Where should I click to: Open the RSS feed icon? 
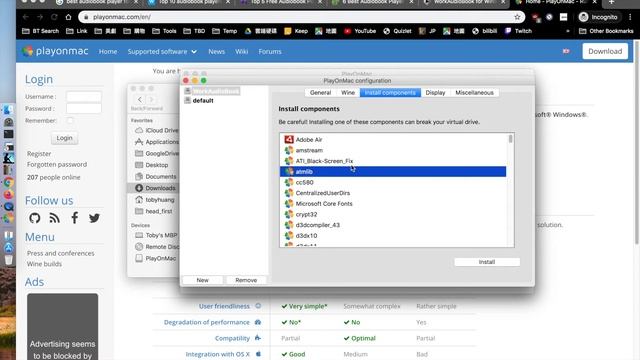pyautogui.click(x=55, y=218)
